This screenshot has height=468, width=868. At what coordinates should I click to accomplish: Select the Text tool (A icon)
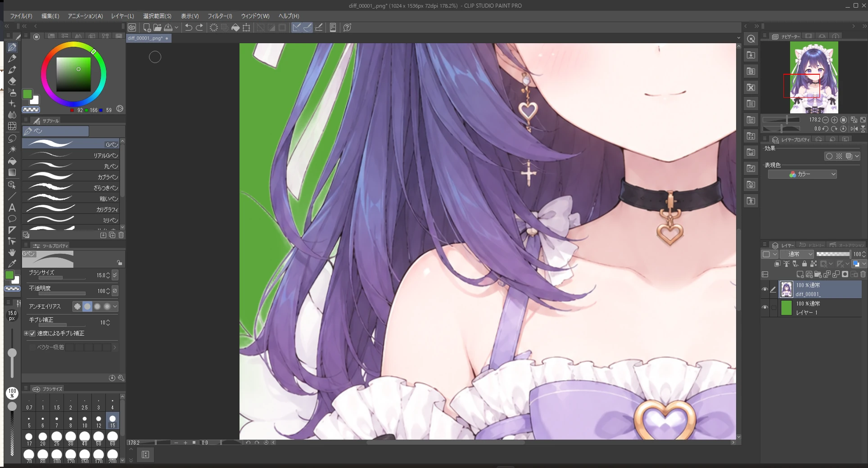click(x=12, y=207)
